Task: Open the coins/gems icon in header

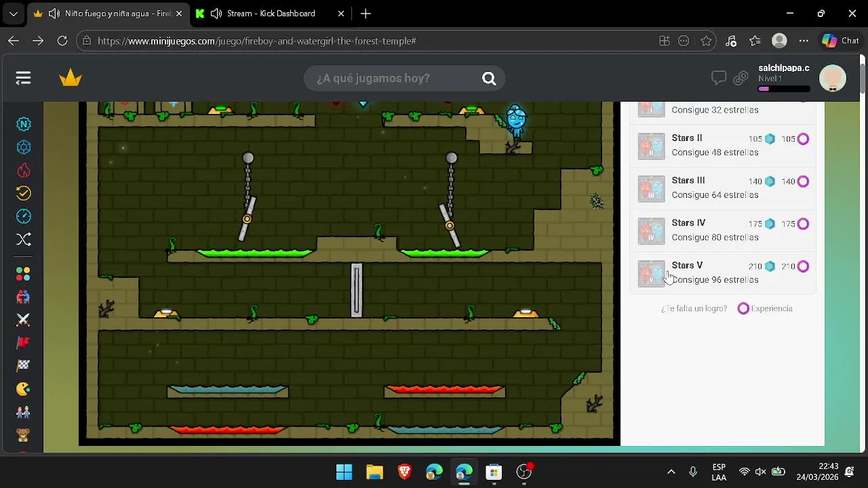Action: (742, 79)
